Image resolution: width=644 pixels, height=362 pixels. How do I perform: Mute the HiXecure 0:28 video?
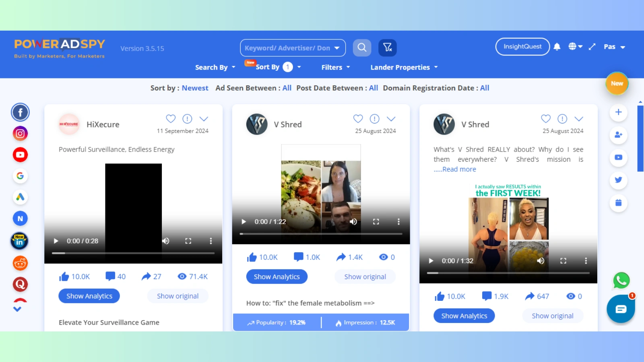pyautogui.click(x=166, y=241)
